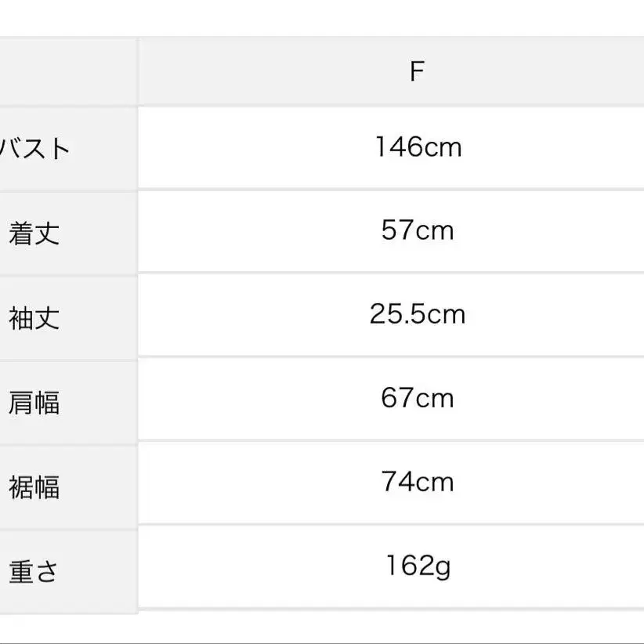Click the empty top-left header cell
Viewport: 644px width, 644px height.
click(69, 71)
